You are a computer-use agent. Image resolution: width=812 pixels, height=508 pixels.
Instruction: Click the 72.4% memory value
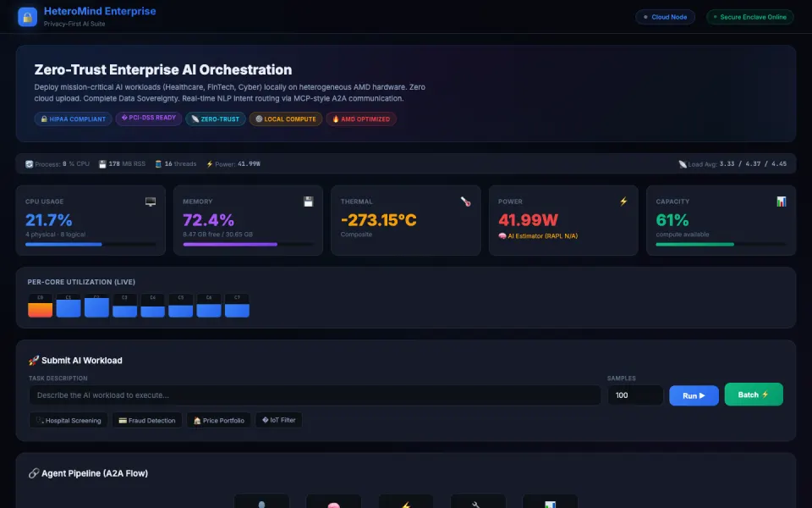(208, 220)
